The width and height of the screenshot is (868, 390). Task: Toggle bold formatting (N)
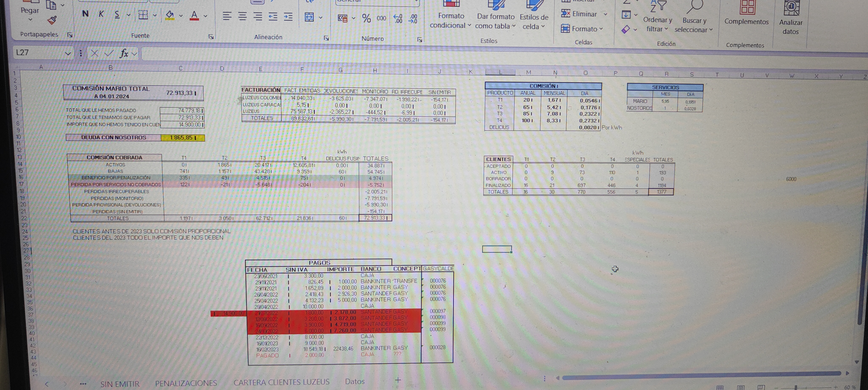(85, 14)
